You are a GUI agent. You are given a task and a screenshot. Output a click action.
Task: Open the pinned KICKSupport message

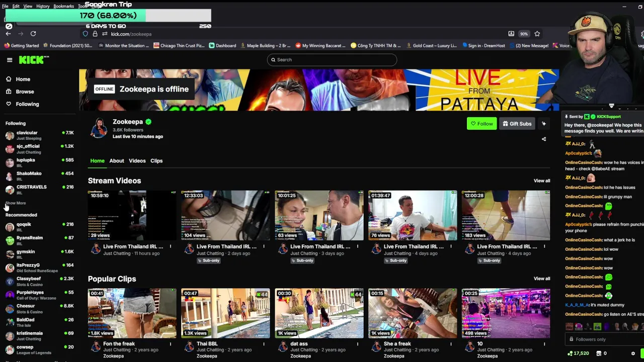click(x=604, y=125)
